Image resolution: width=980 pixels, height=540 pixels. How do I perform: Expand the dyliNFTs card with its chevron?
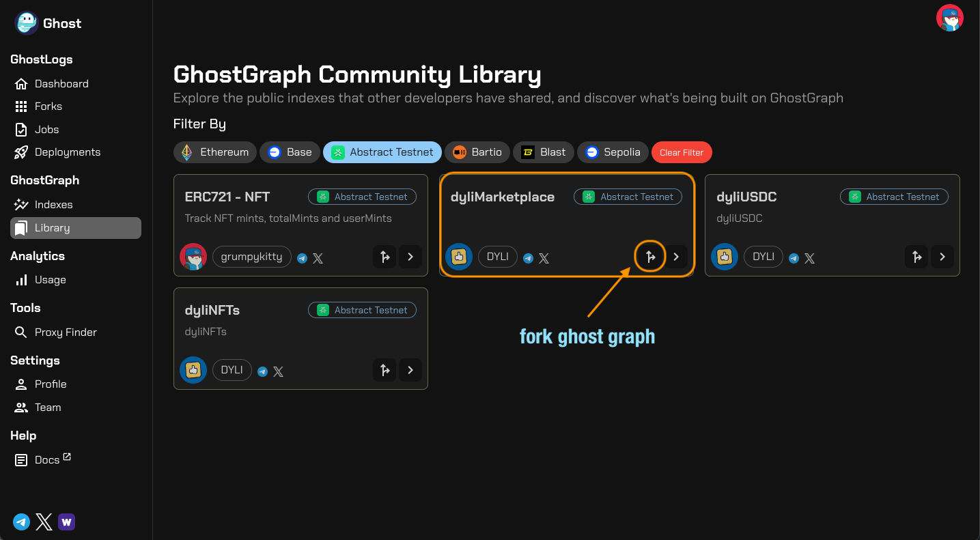coord(410,369)
